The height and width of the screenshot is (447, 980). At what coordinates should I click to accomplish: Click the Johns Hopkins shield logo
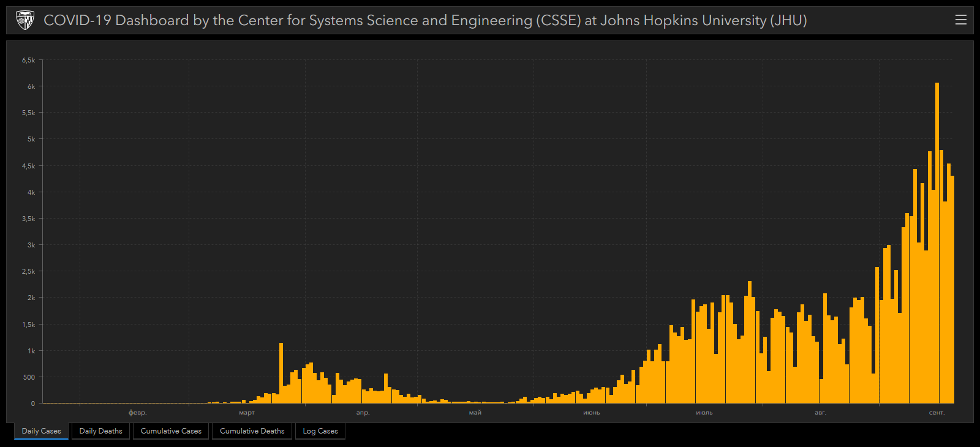point(24,20)
